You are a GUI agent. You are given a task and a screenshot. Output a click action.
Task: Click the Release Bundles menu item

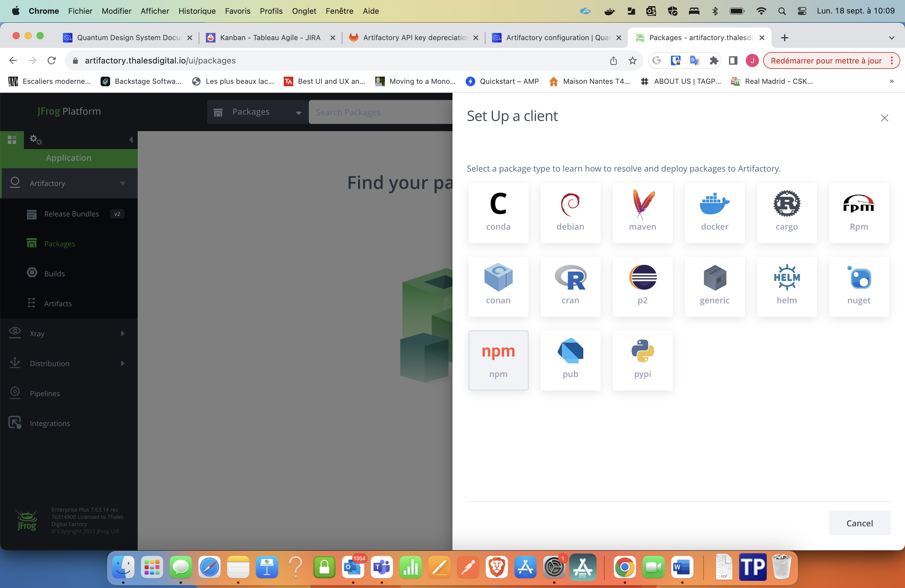click(71, 213)
